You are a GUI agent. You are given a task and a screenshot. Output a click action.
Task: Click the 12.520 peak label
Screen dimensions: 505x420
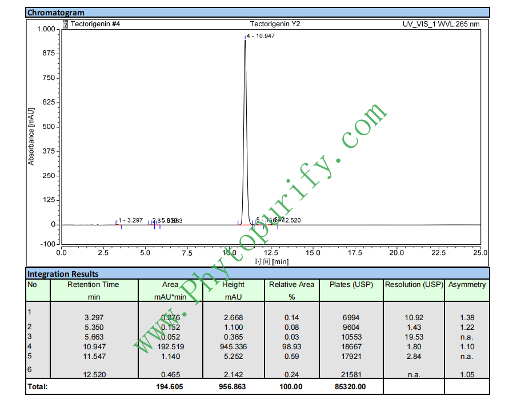290,220
